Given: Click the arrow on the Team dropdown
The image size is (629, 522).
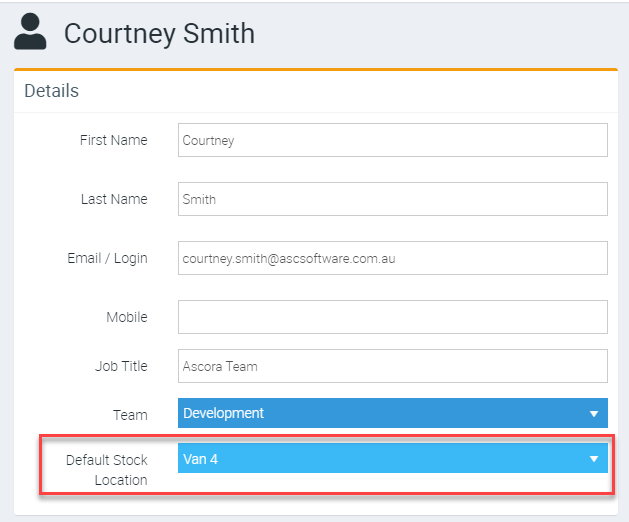Looking at the screenshot, I should click(x=594, y=414).
